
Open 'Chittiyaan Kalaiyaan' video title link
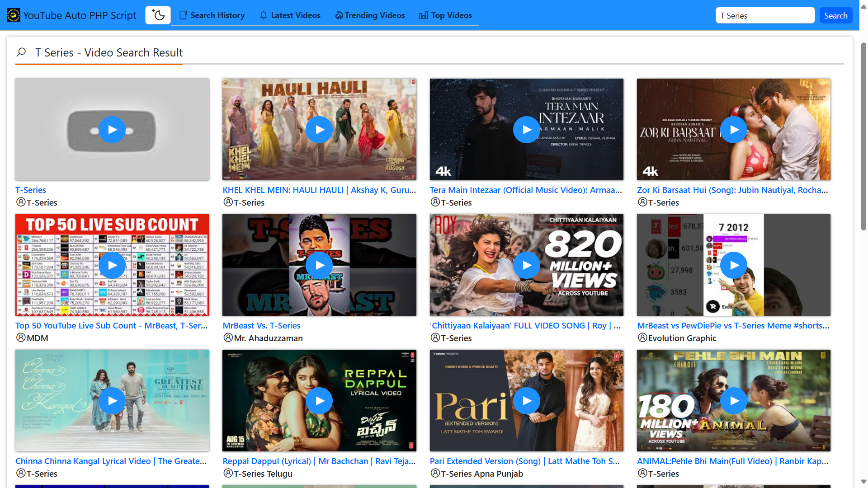525,325
